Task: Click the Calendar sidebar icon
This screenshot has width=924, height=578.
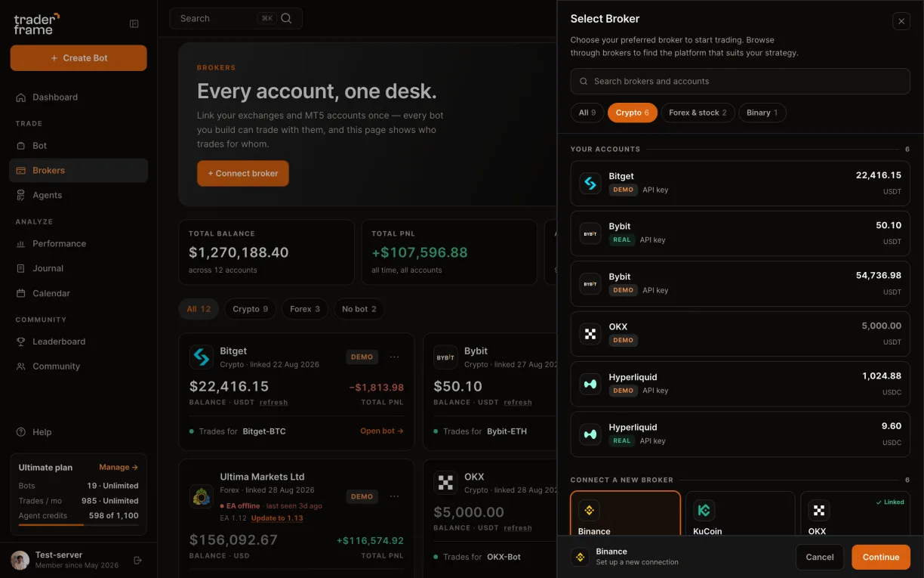Action: click(21, 293)
